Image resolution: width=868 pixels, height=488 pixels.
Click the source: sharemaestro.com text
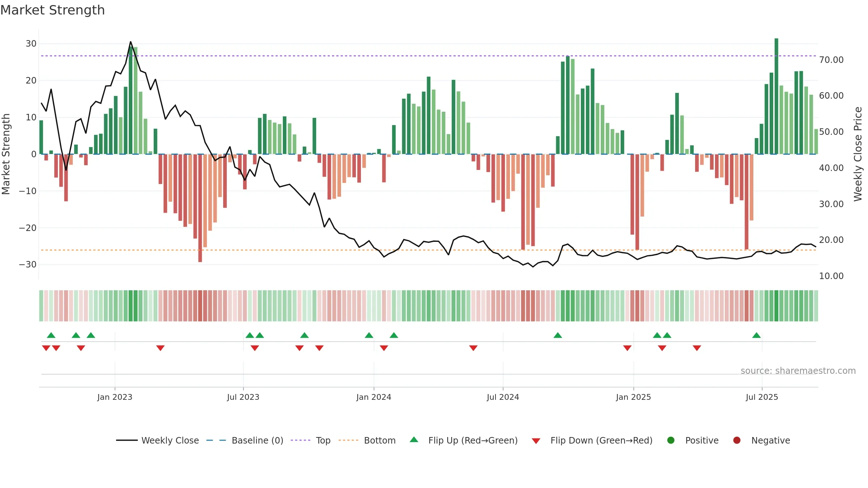pyautogui.click(x=798, y=371)
